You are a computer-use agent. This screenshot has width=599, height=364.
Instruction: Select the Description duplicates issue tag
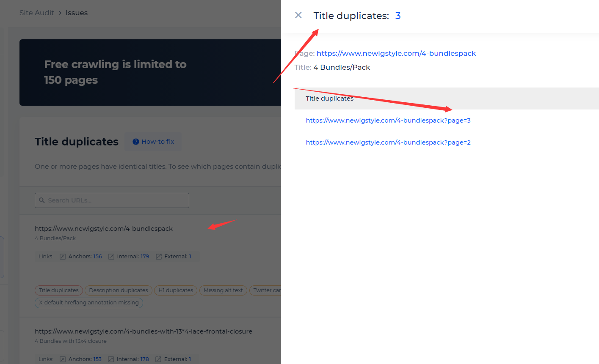pyautogui.click(x=119, y=290)
